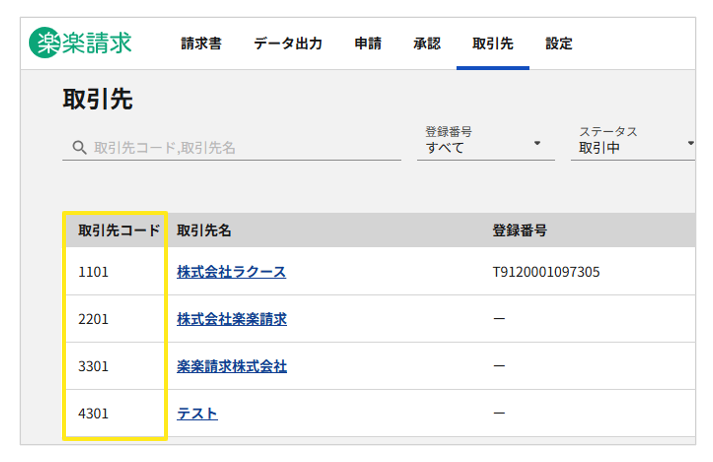Click the 取引先 tab

coord(492,44)
